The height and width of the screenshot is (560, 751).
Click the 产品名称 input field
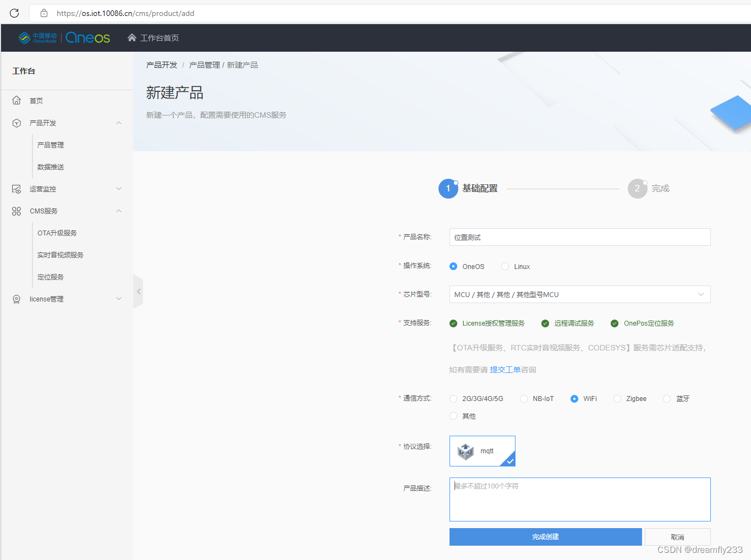580,237
